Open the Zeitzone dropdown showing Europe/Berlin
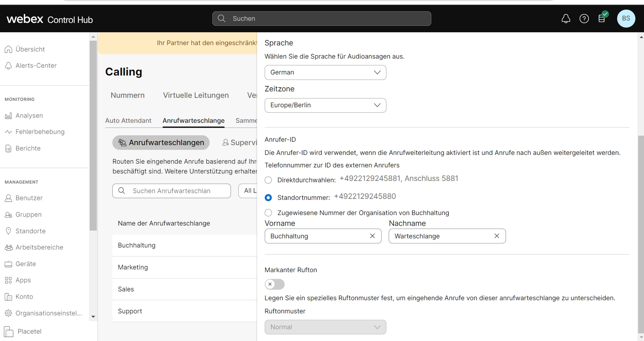 [325, 105]
